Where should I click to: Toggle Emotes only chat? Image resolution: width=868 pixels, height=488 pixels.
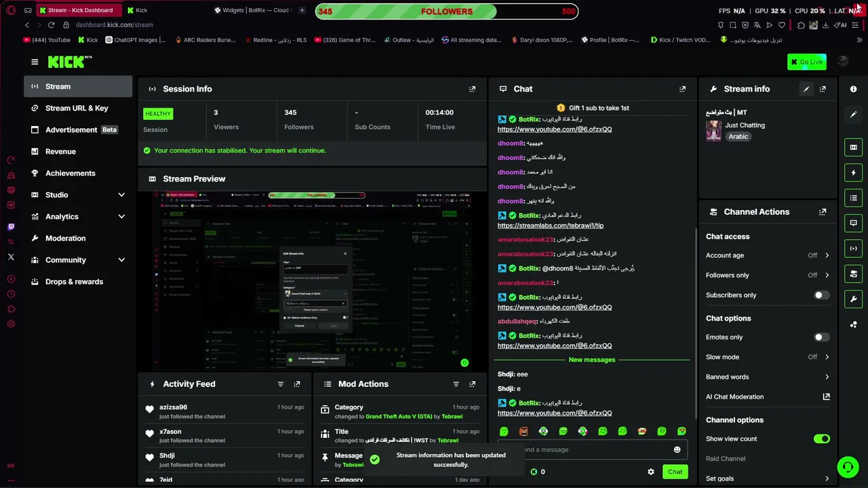click(x=821, y=338)
